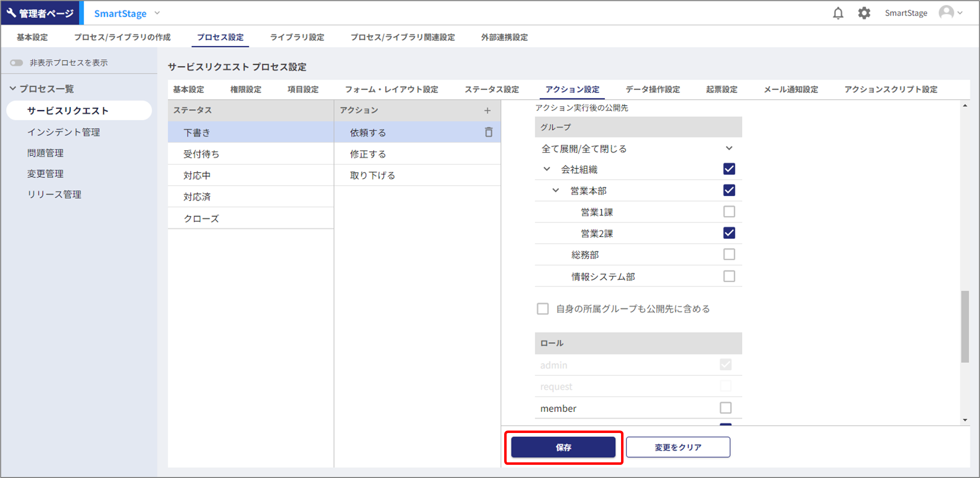
Task: Check the 営業1課 checkbox
Action: 729,212
